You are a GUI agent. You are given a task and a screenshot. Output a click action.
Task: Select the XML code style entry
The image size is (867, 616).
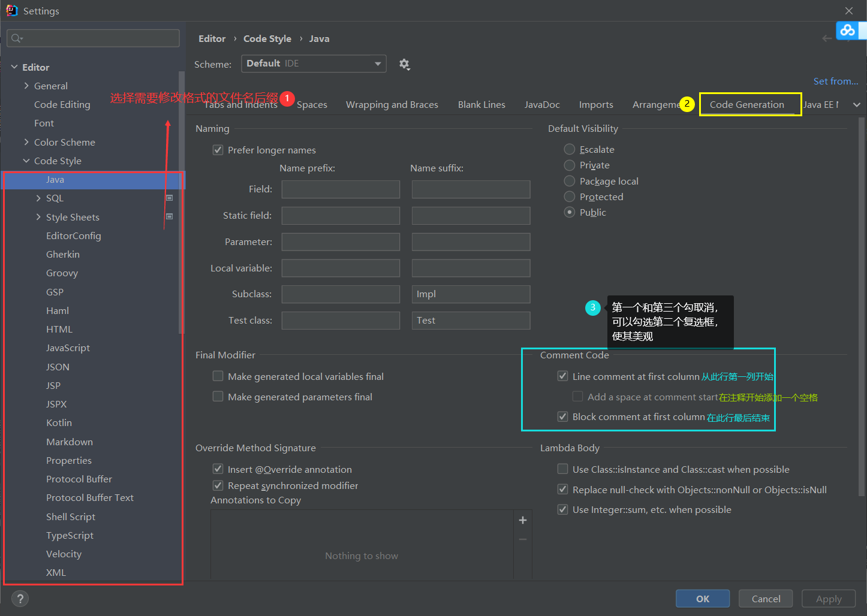(56, 572)
